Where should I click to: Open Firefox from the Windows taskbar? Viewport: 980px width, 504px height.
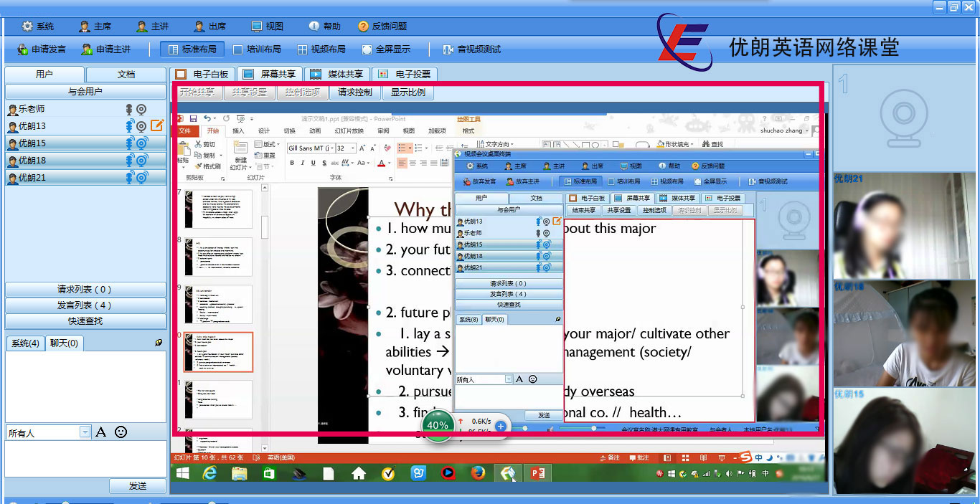pyautogui.click(x=479, y=473)
